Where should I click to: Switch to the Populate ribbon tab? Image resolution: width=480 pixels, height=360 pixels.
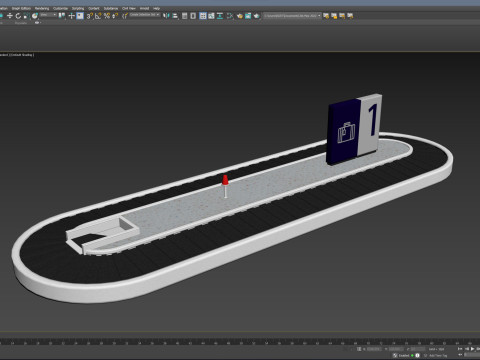[21, 23]
